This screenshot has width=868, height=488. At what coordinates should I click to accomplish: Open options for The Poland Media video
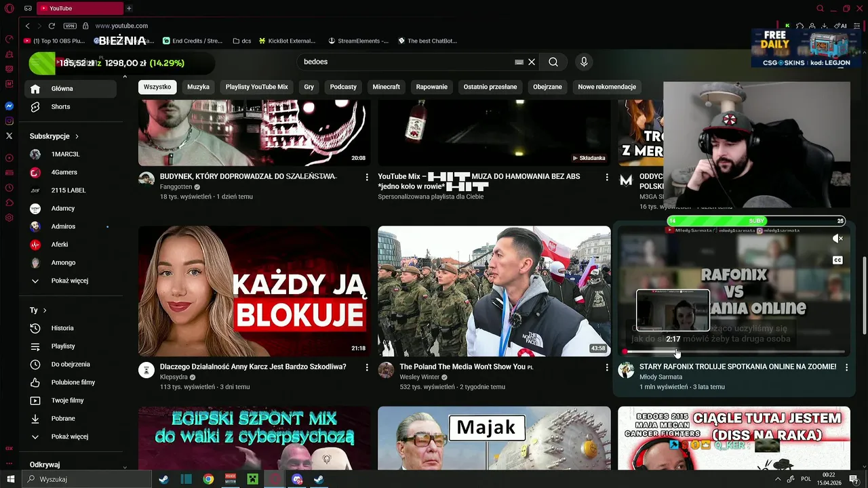607,367
